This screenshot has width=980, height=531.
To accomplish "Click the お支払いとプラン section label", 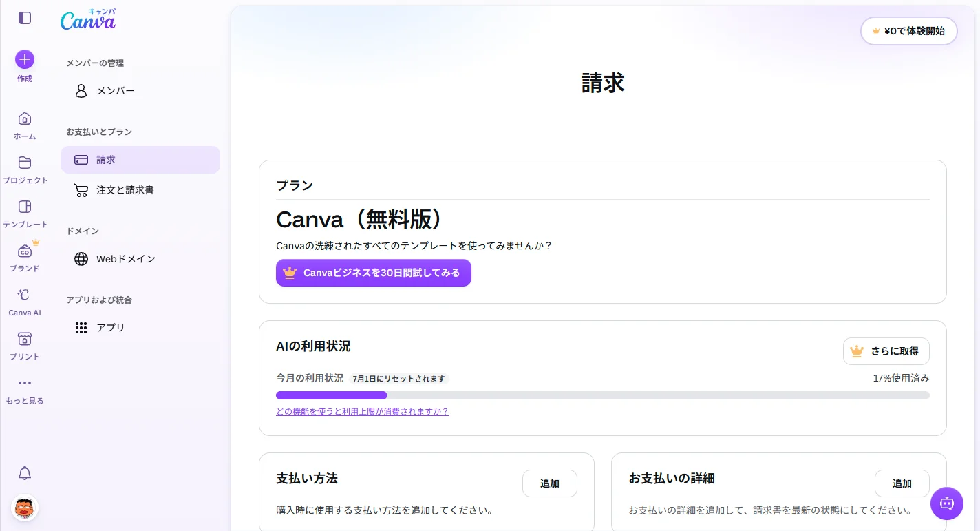I will tap(99, 132).
